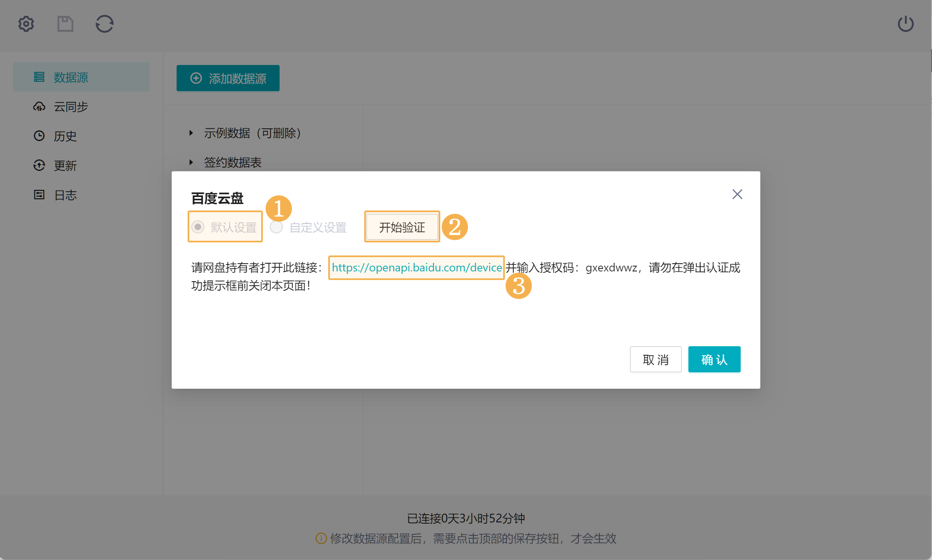This screenshot has width=932, height=560.
Task: Click the 历史 clock icon
Action: tap(39, 136)
